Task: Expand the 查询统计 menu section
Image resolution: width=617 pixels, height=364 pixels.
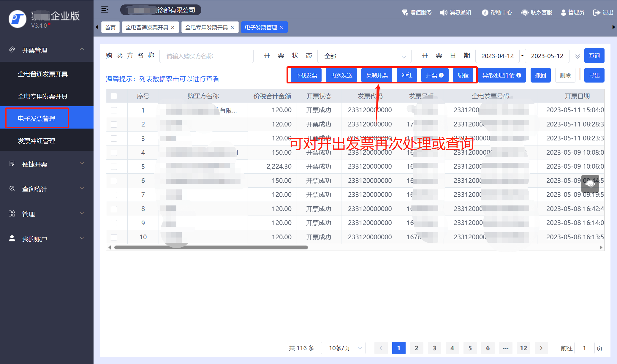Action: 82,189
